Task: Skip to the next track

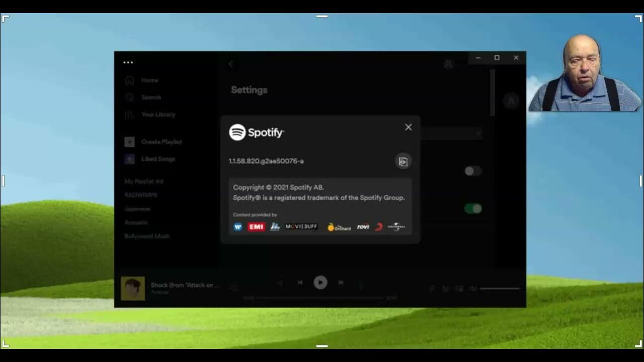Action: pos(341,283)
